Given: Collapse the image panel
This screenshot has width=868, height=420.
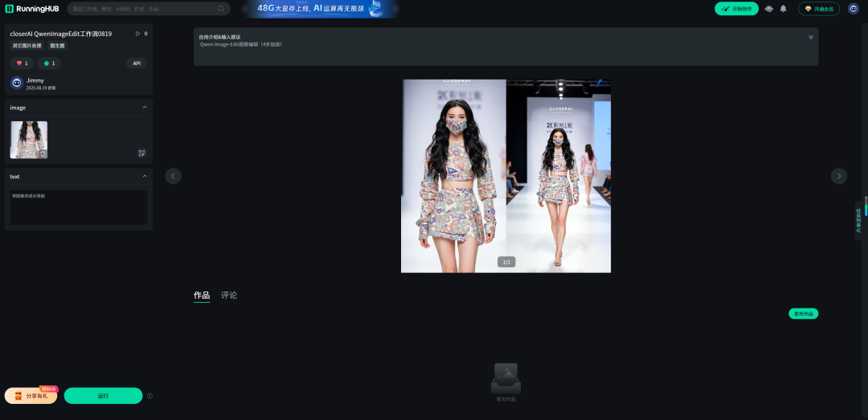Looking at the screenshot, I should pyautogui.click(x=145, y=108).
